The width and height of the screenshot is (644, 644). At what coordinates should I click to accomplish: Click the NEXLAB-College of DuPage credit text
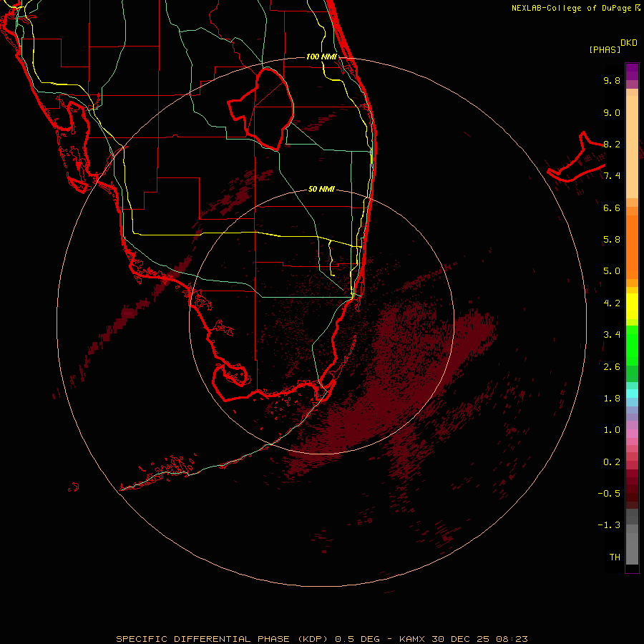[576, 8]
